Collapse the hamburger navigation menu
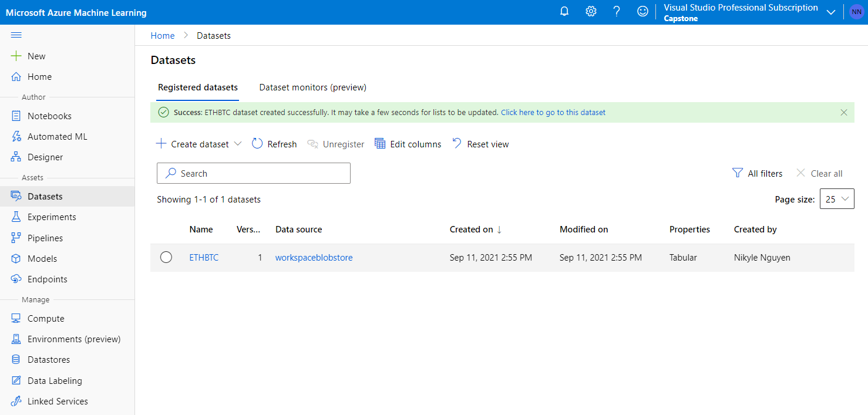The height and width of the screenshot is (415, 868). point(16,35)
